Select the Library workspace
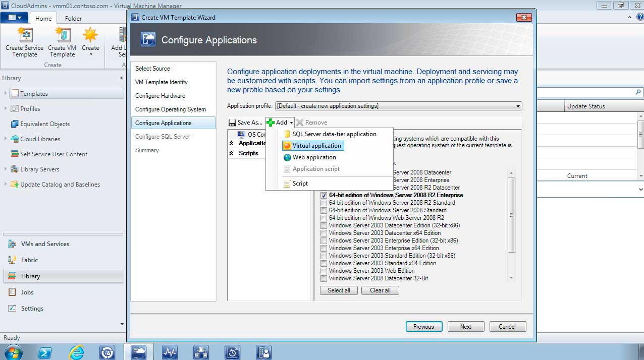Screen dimensions: 644x360 63,276
